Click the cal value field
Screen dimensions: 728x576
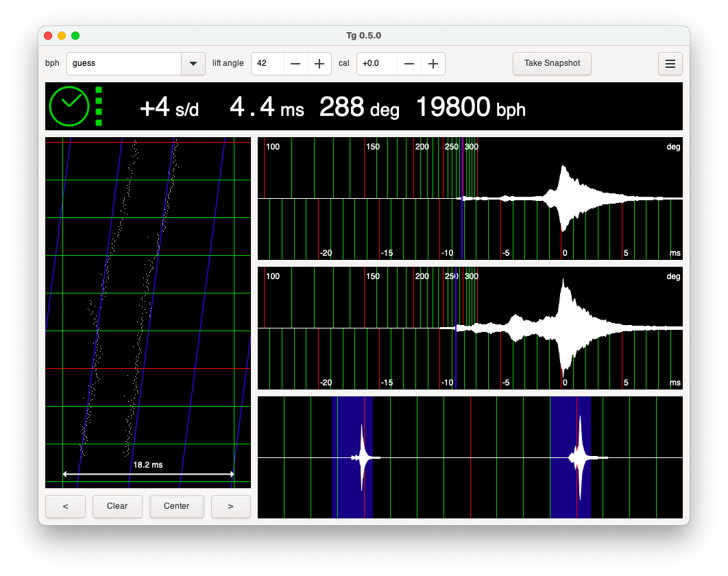[x=376, y=64]
